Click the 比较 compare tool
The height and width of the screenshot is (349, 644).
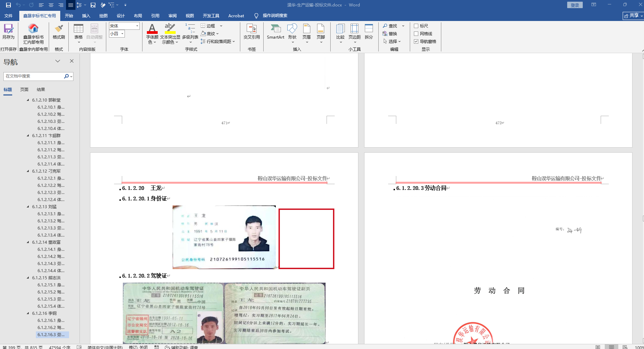[340, 34]
